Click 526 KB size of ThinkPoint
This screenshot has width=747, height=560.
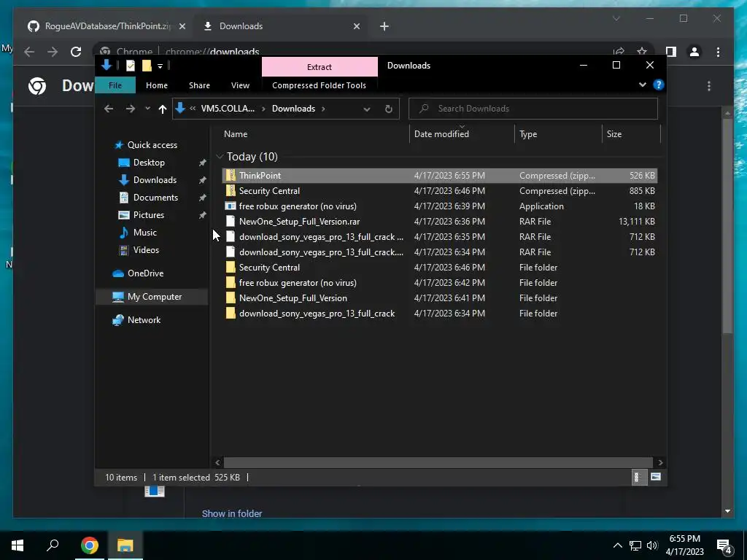tap(642, 175)
